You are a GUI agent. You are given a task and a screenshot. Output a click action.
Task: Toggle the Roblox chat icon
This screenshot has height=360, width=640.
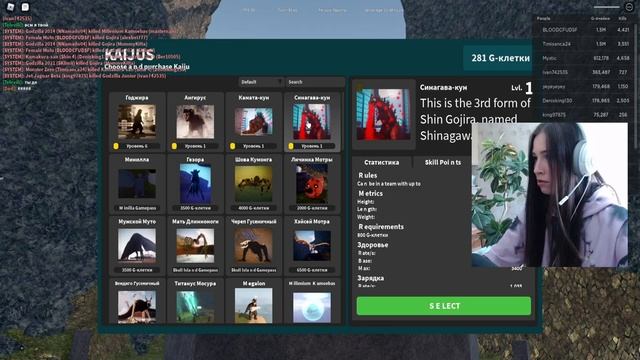pyautogui.click(x=25, y=7)
